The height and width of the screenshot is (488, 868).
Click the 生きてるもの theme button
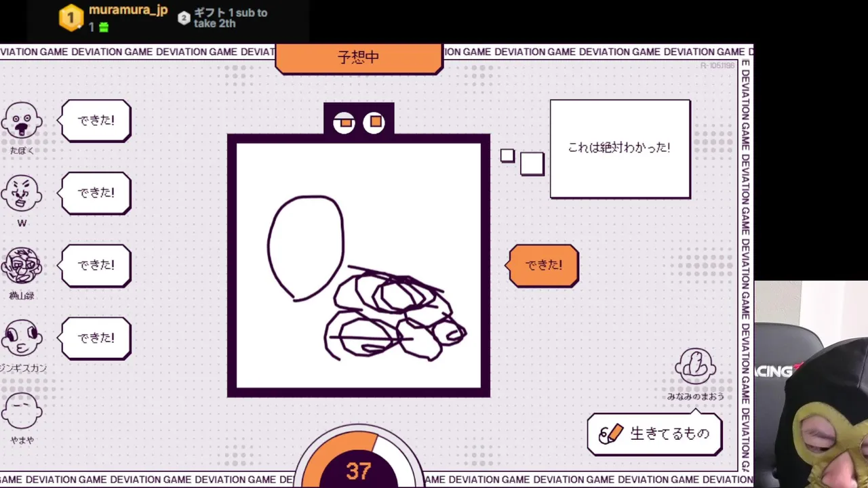click(654, 434)
